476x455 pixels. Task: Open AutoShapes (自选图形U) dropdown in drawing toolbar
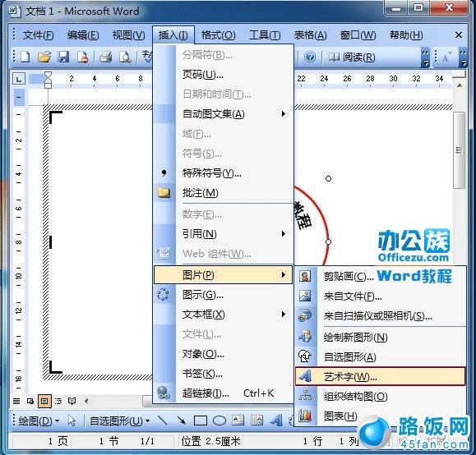[x=119, y=421]
